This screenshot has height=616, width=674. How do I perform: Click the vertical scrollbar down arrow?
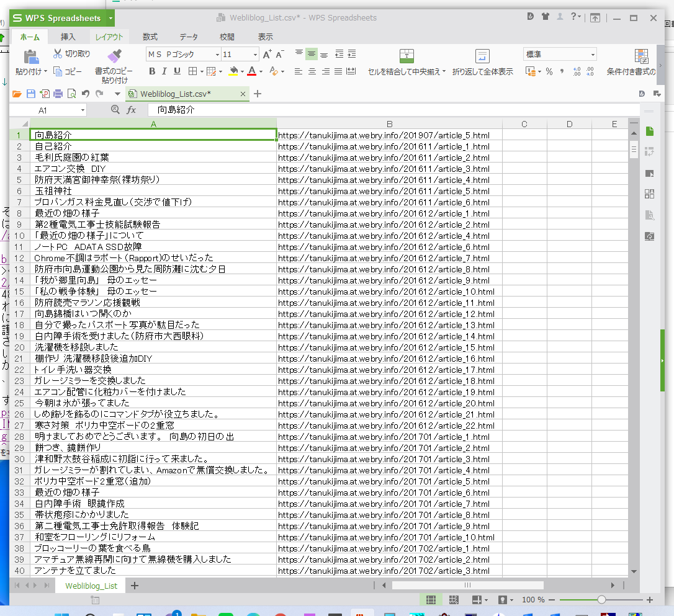pyautogui.click(x=634, y=571)
